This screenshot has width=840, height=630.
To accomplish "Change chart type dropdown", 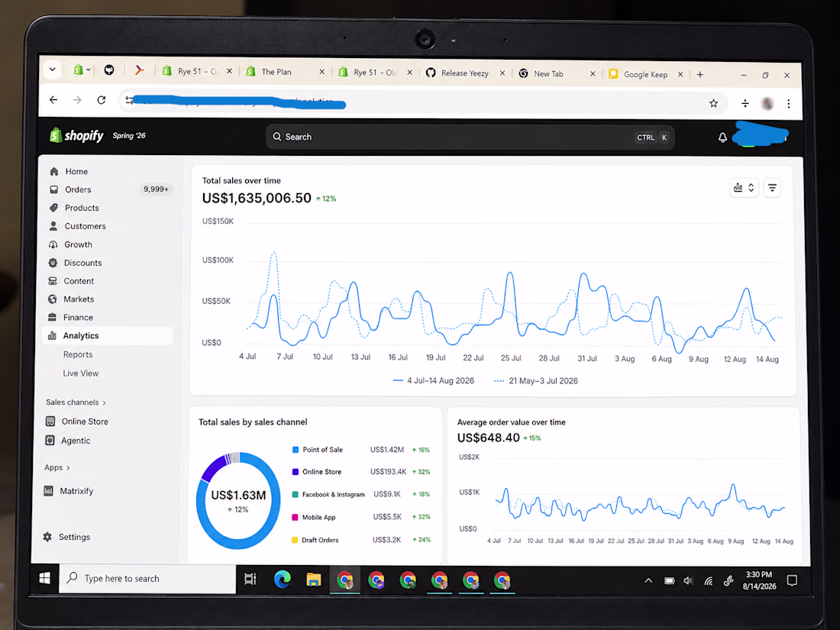I will (744, 188).
